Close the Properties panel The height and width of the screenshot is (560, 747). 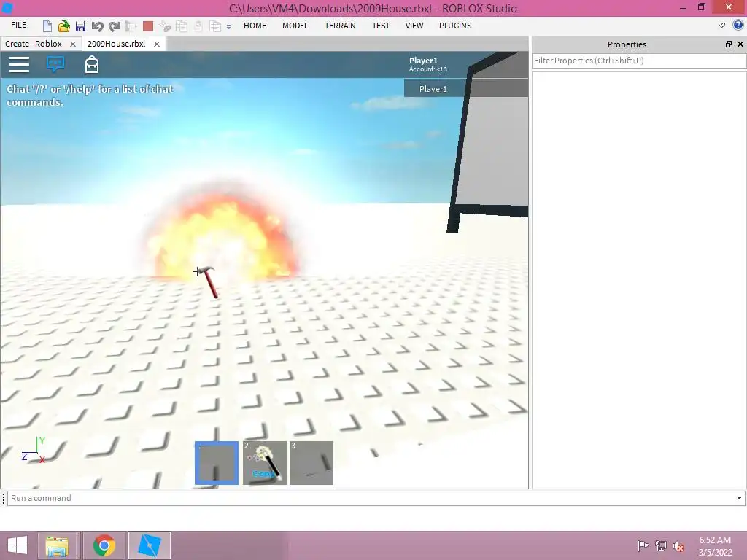coord(740,44)
